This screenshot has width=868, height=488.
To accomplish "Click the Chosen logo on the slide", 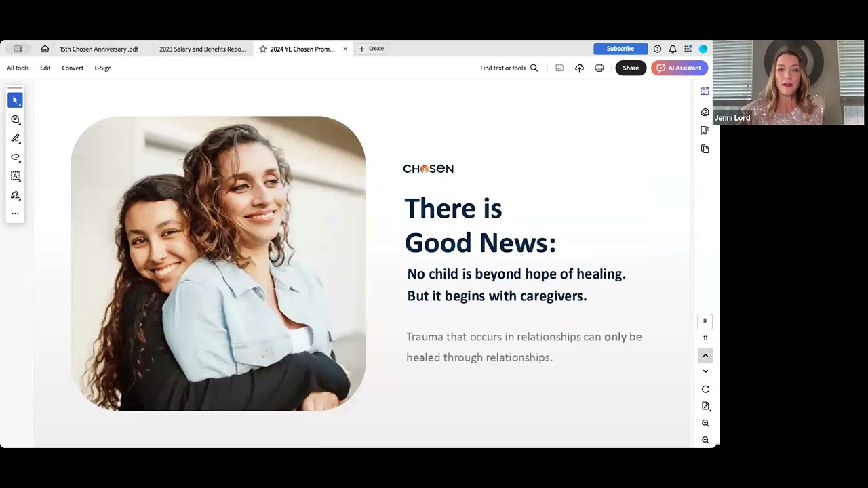I will [x=428, y=169].
